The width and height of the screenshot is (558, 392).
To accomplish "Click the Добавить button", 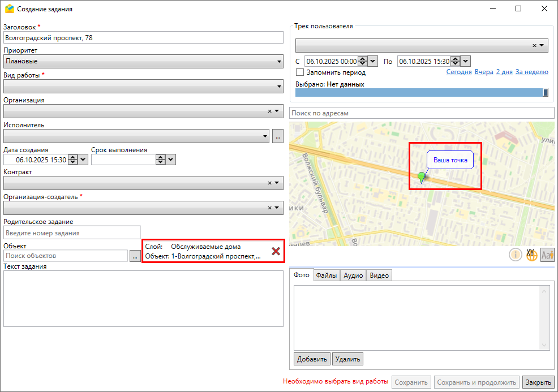I will pos(312,359).
